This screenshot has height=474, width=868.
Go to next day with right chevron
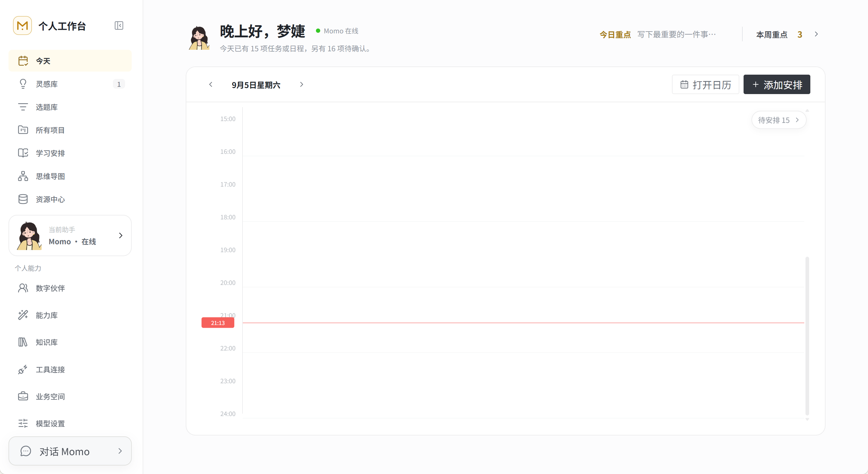302,85
